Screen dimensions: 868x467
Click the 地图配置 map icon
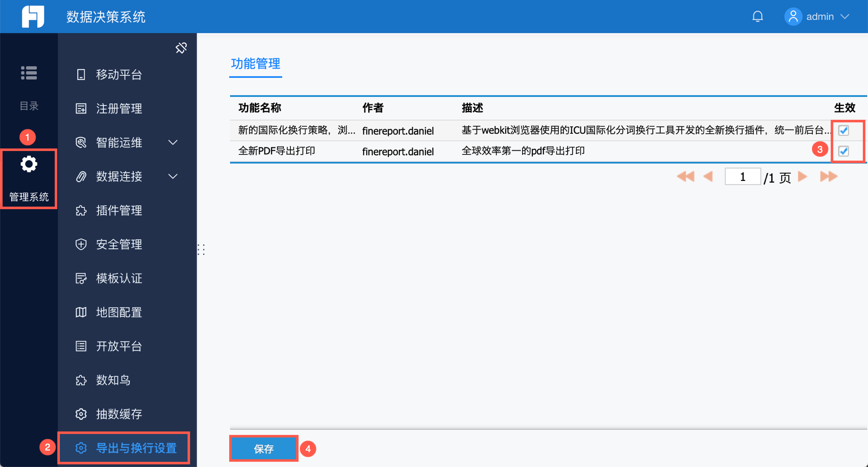[81, 312]
